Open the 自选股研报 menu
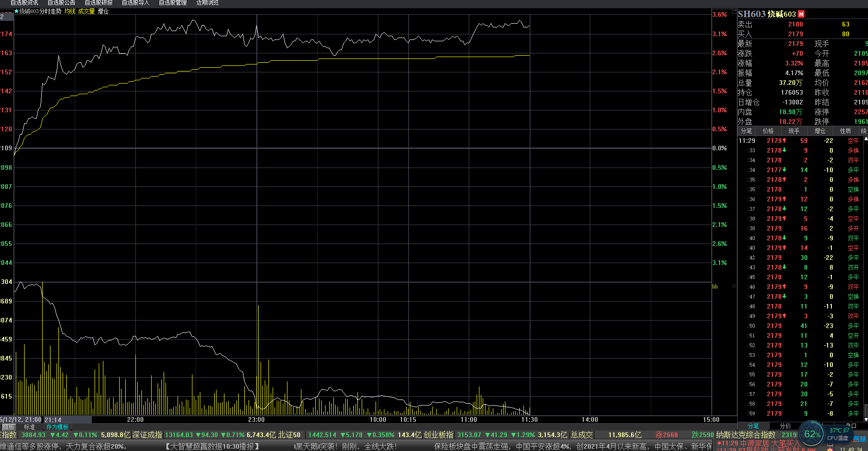 (x=98, y=3)
